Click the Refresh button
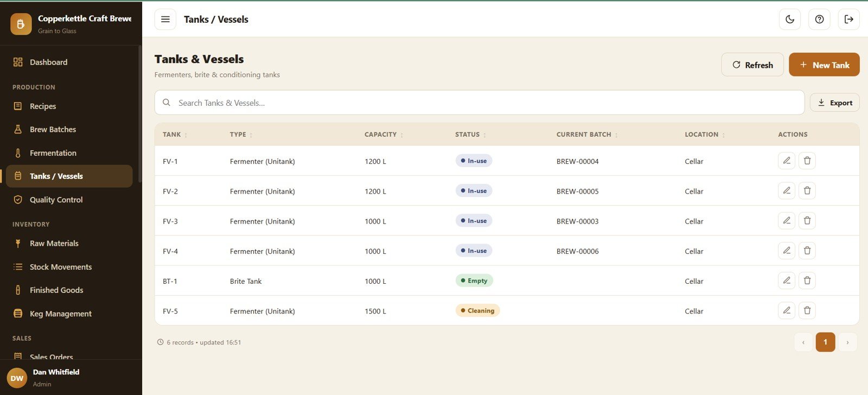Image resolution: width=868 pixels, height=395 pixels. click(752, 65)
